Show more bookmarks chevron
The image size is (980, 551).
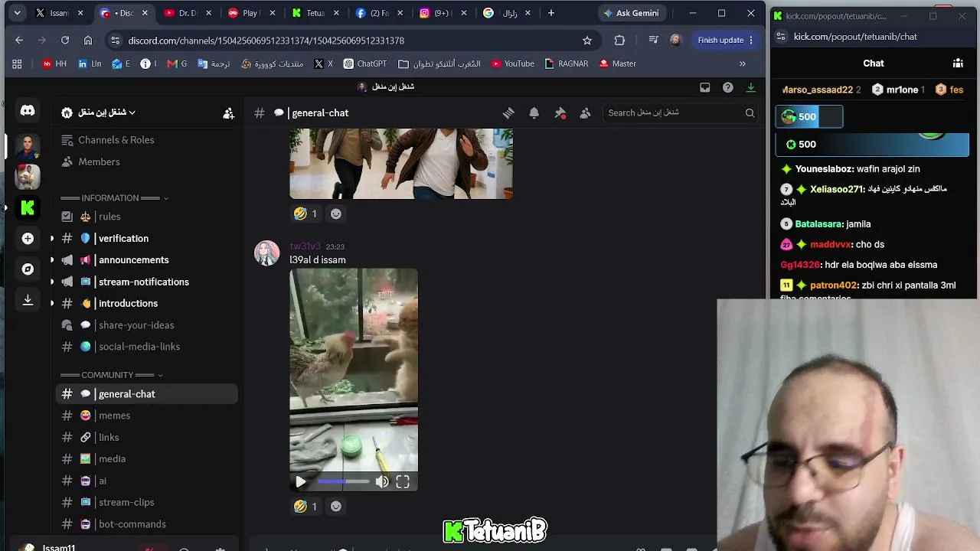[x=742, y=64]
